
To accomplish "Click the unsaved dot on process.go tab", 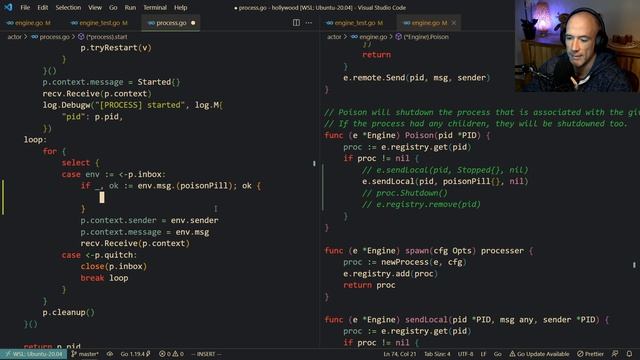I will click(193, 23).
